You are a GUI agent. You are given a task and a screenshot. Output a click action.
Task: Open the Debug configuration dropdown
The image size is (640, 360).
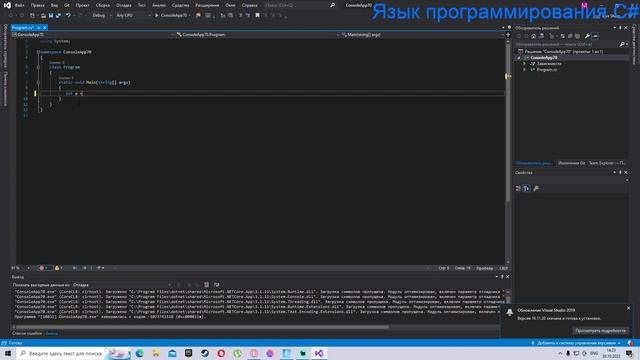(102, 16)
